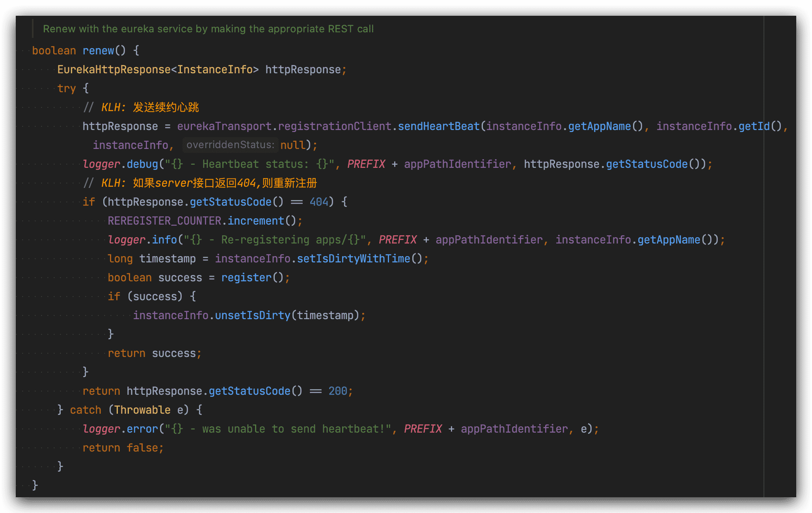Click the catch keyword
This screenshot has height=513, width=812.
pos(86,410)
